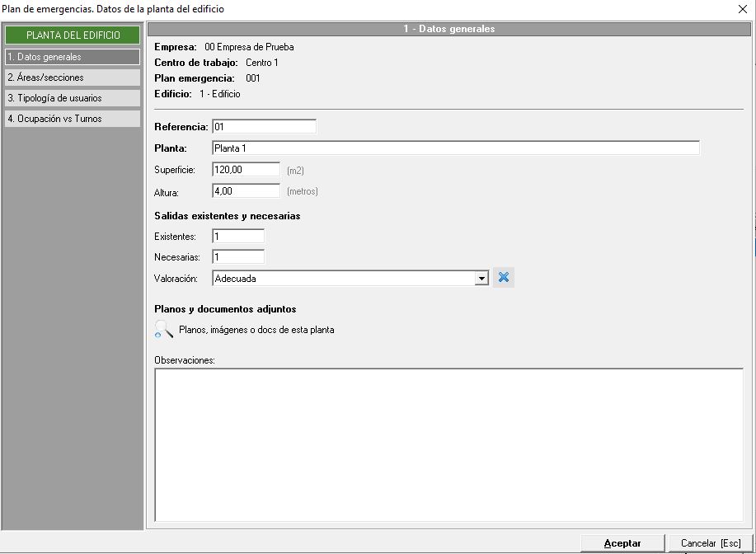Click the PLANTA DEL EDIFICIO green header
This screenshot has height=554, width=756.
click(73, 35)
